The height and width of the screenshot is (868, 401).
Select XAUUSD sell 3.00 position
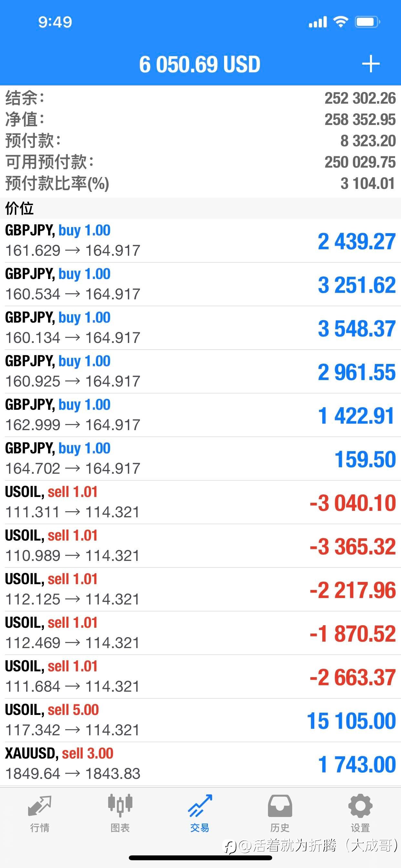point(200,764)
